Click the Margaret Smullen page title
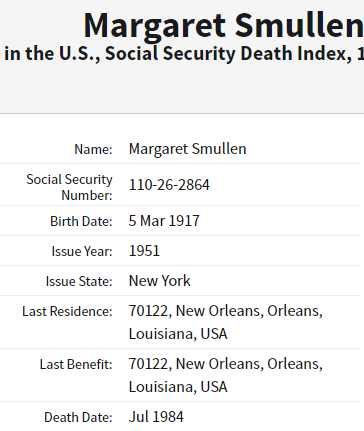This screenshot has width=364, height=431. [223, 26]
